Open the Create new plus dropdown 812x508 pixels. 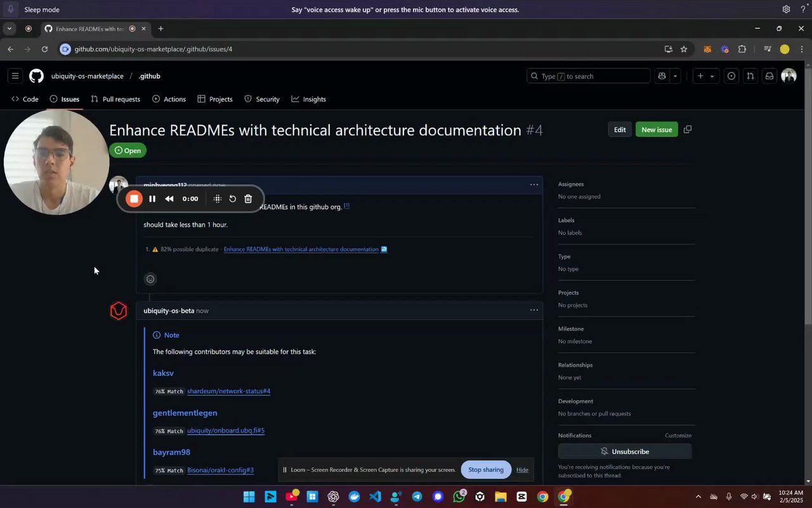click(x=705, y=76)
